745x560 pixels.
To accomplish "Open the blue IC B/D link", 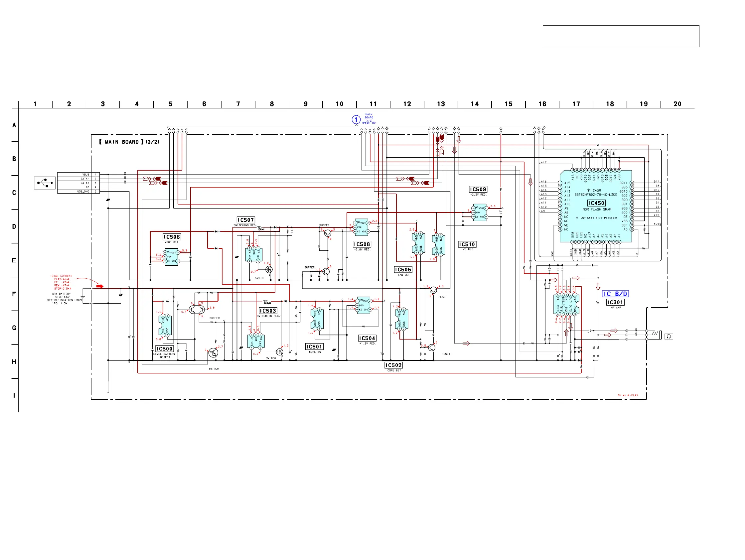I will tap(615, 294).
